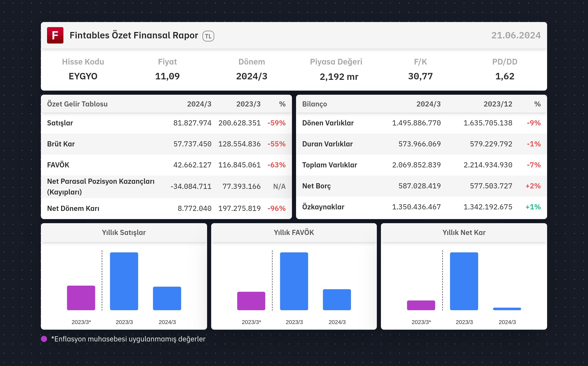Click the F/K value 30,77
Image resolution: width=588 pixels, height=366 pixels.
click(x=421, y=76)
